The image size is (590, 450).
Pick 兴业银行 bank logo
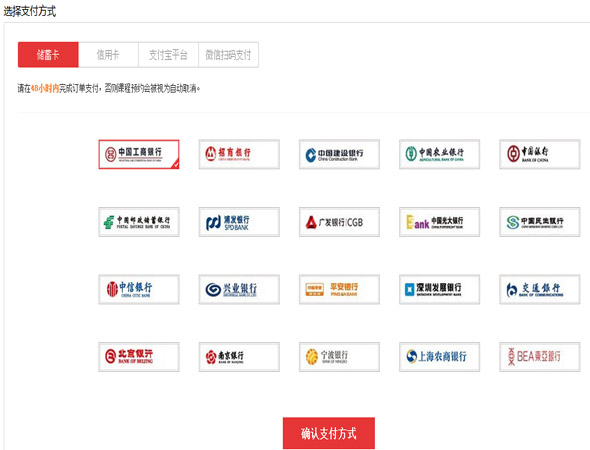(239, 289)
